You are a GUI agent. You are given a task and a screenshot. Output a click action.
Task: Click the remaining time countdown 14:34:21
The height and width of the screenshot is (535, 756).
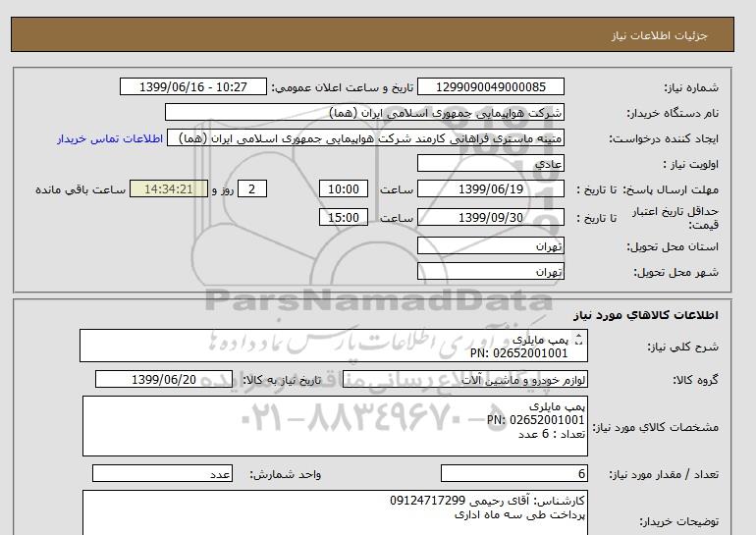click(x=169, y=188)
